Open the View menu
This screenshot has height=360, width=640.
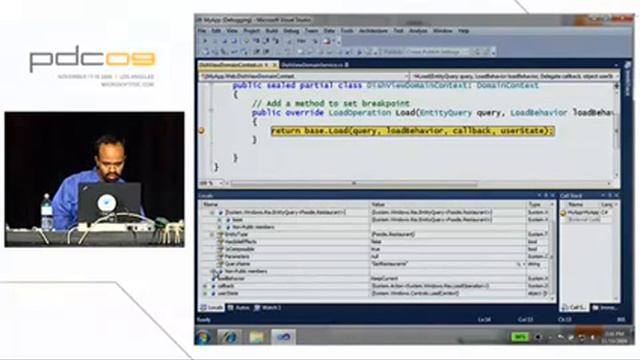[x=232, y=31]
